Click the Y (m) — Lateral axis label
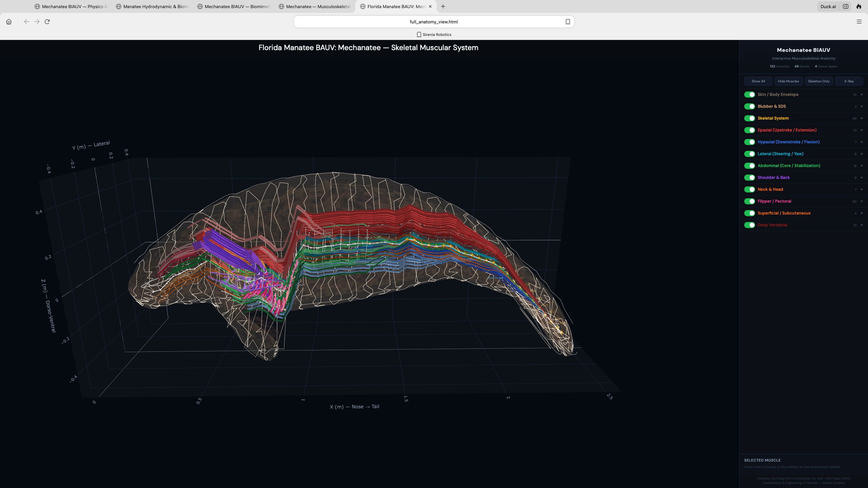The height and width of the screenshot is (488, 868). click(91, 145)
